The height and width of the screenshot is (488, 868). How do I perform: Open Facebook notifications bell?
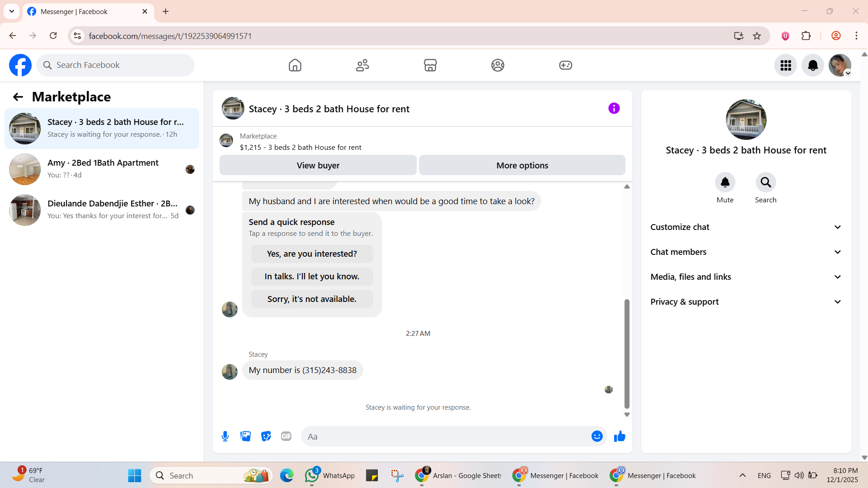[x=813, y=65]
